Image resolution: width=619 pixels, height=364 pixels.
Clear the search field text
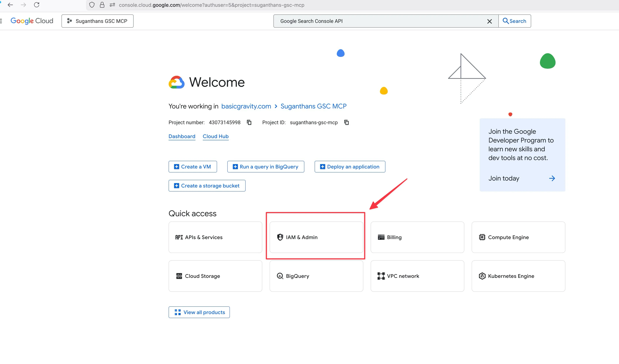pyautogui.click(x=489, y=21)
